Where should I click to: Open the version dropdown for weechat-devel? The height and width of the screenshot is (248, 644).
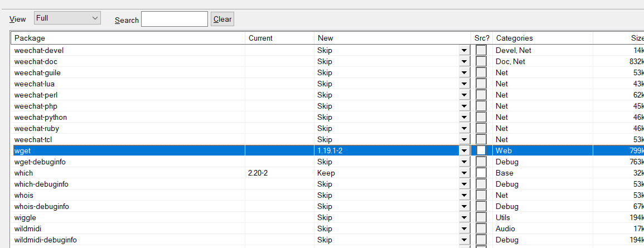[x=464, y=51]
